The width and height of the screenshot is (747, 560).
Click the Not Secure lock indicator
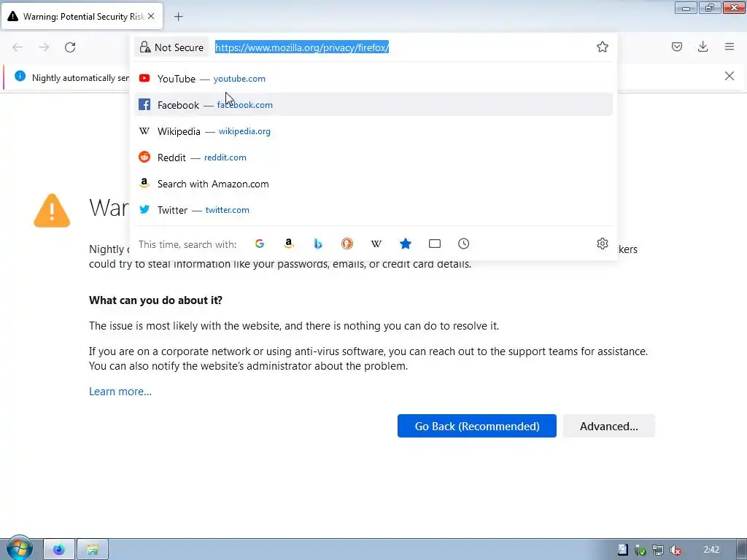171,47
